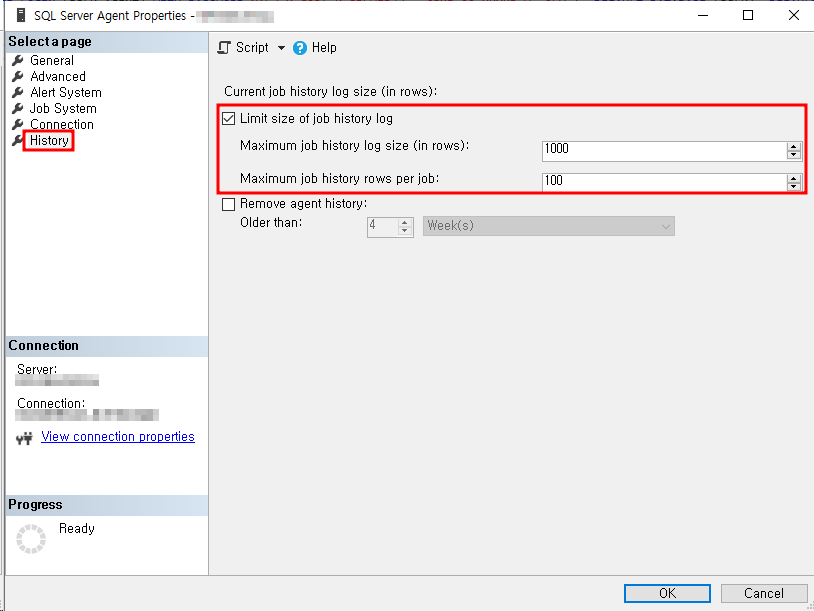This screenshot has width=814, height=611.
Task: Switch to the Job System page
Action: 63,108
